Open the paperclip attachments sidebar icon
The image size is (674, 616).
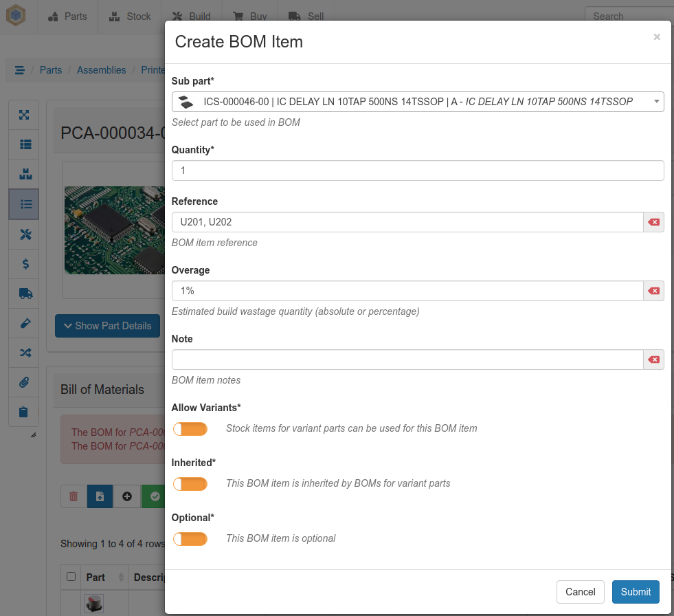25,382
